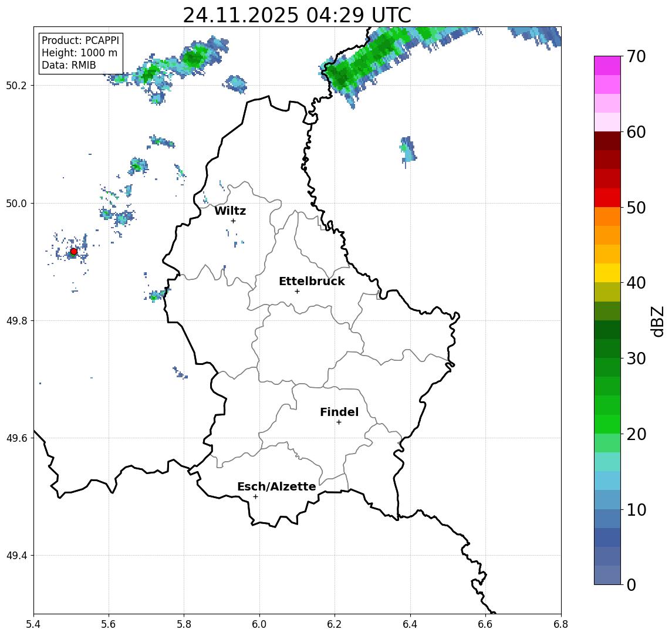Click the 70 tick on colorbar
This screenshot has height=636, width=672.
(x=636, y=56)
